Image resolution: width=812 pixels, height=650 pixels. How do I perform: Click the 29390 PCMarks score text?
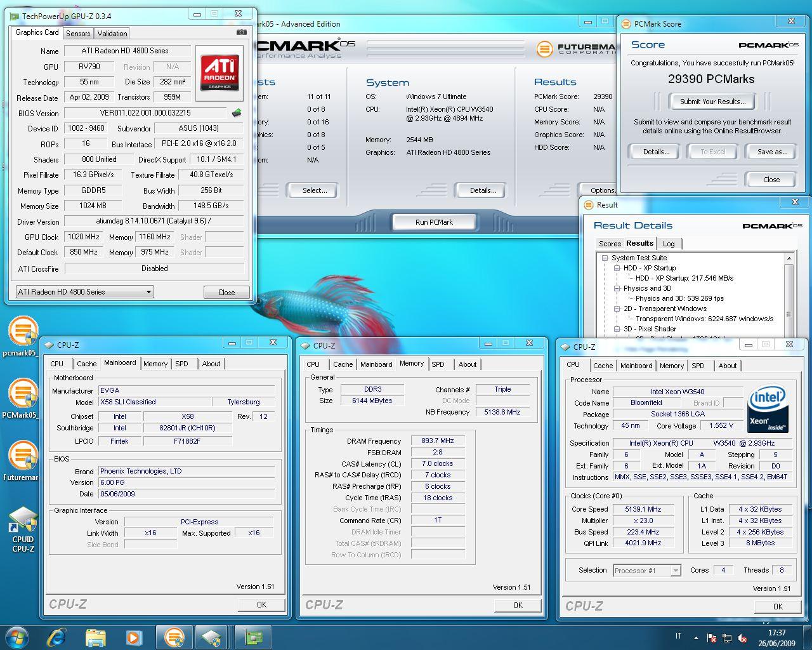[711, 79]
